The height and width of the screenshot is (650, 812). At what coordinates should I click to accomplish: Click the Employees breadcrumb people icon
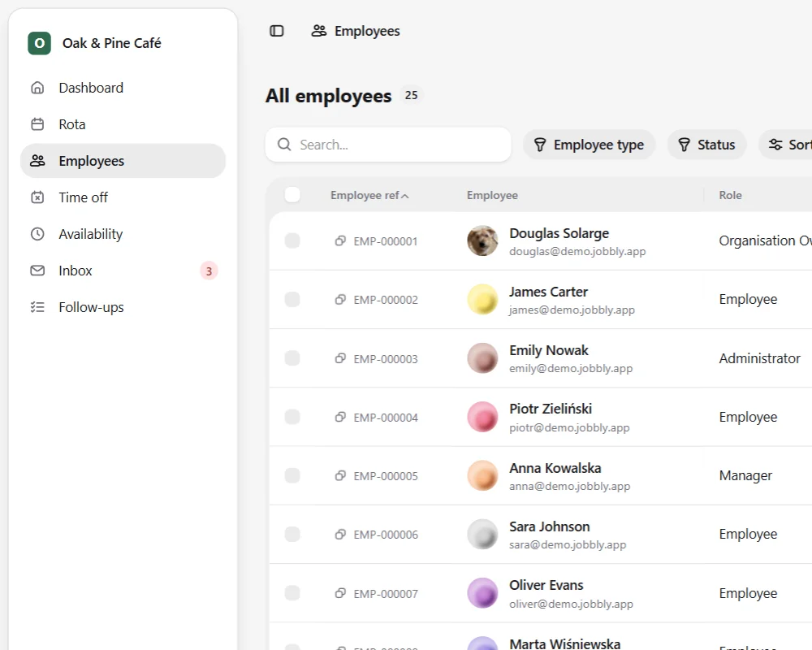319,31
